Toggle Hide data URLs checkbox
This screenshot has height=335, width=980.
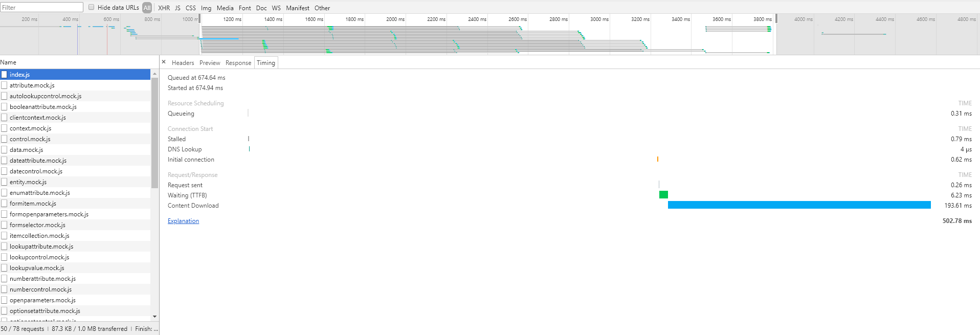pyautogui.click(x=91, y=7)
